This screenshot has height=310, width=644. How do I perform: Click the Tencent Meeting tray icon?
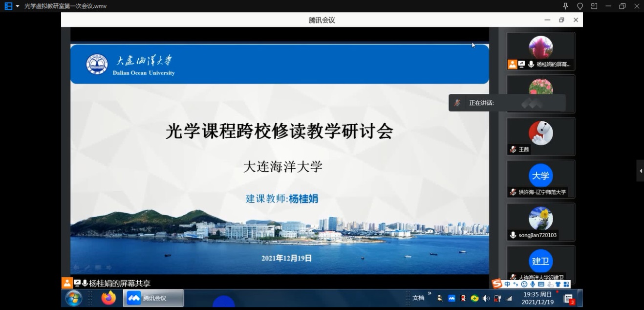point(451,298)
